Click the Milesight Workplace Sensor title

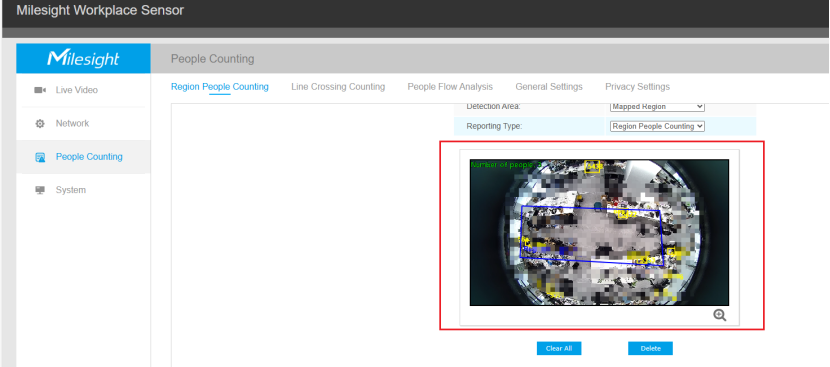coord(100,10)
